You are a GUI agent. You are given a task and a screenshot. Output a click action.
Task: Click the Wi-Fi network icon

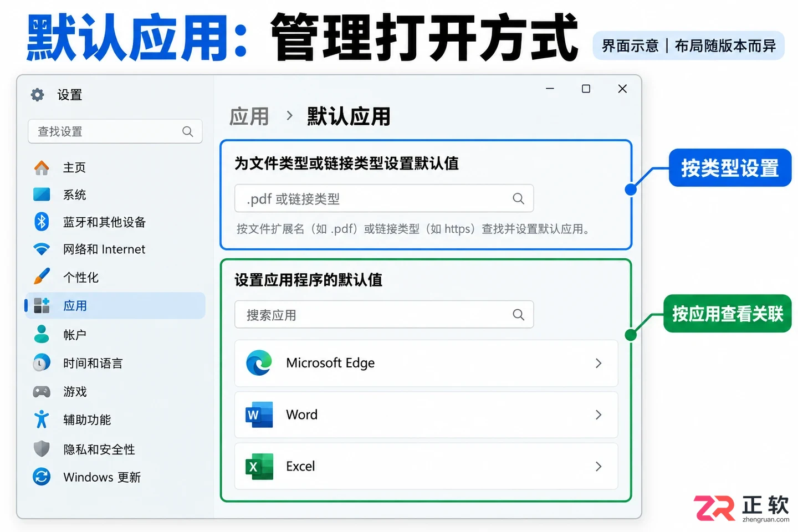click(x=42, y=249)
